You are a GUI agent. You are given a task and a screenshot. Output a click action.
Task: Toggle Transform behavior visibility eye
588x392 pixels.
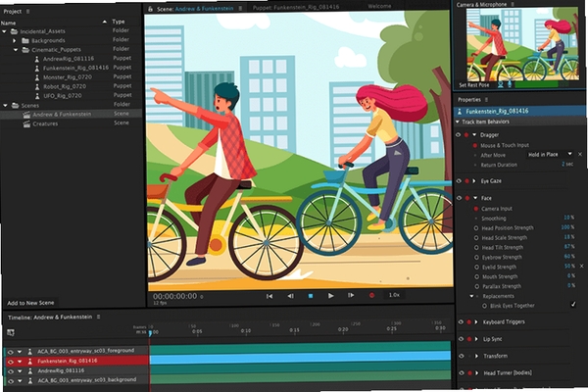[x=462, y=356]
